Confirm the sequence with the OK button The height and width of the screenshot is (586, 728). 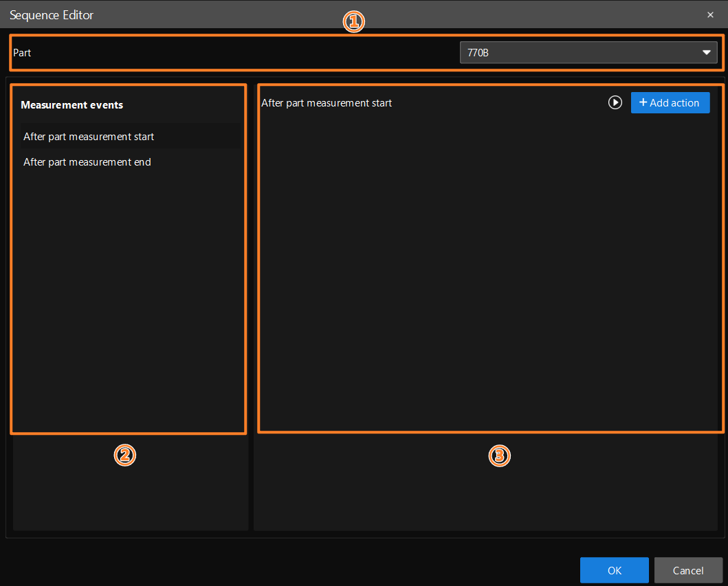click(x=614, y=570)
